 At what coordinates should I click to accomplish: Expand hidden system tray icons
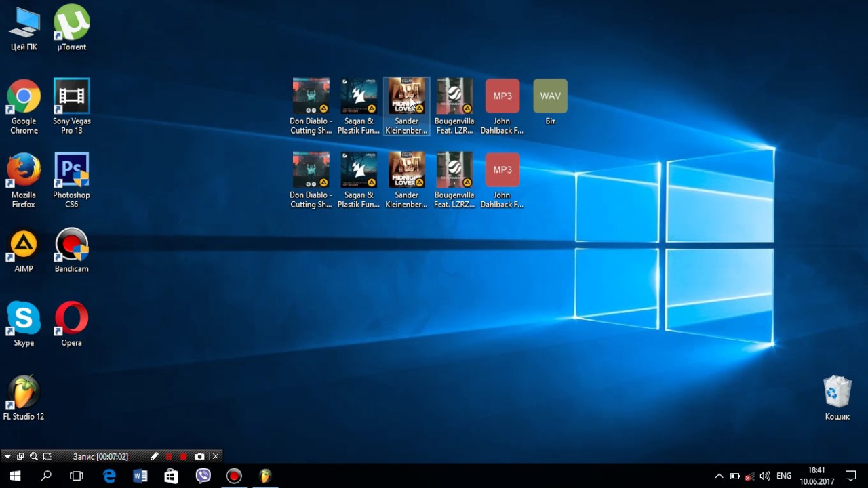719,476
